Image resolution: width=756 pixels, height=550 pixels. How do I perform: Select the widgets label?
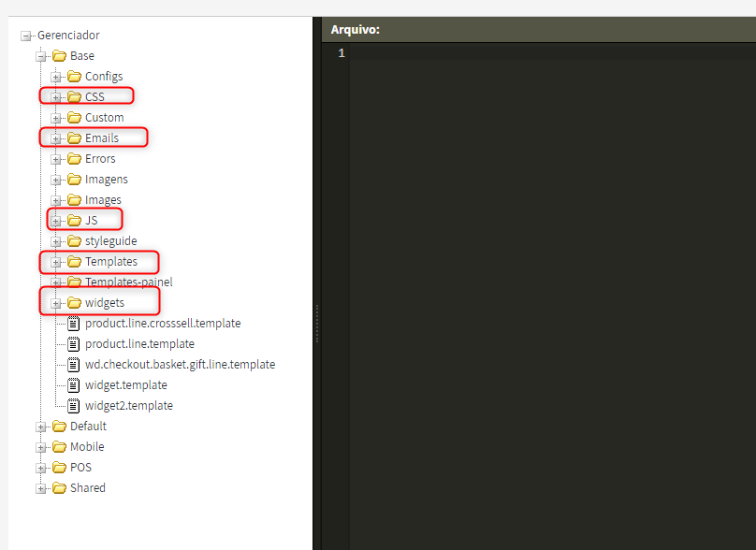[x=105, y=303]
